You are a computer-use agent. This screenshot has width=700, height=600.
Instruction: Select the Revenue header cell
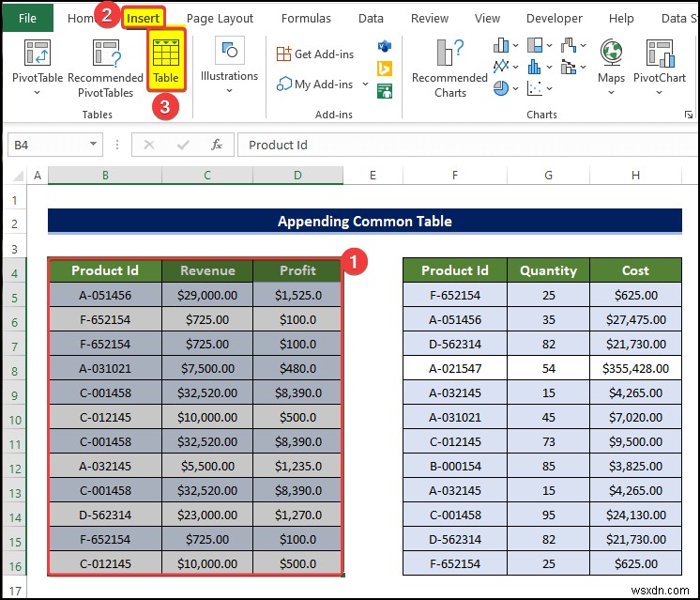point(207,270)
